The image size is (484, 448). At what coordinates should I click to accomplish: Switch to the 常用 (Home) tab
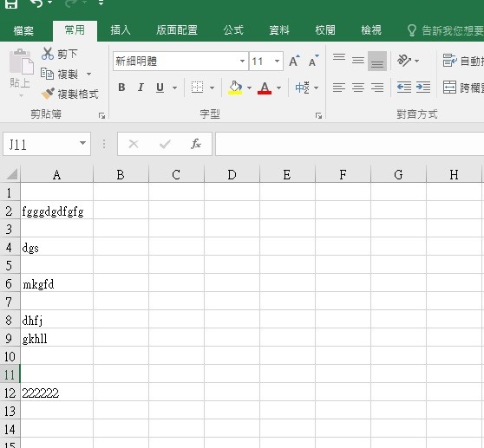tap(75, 30)
